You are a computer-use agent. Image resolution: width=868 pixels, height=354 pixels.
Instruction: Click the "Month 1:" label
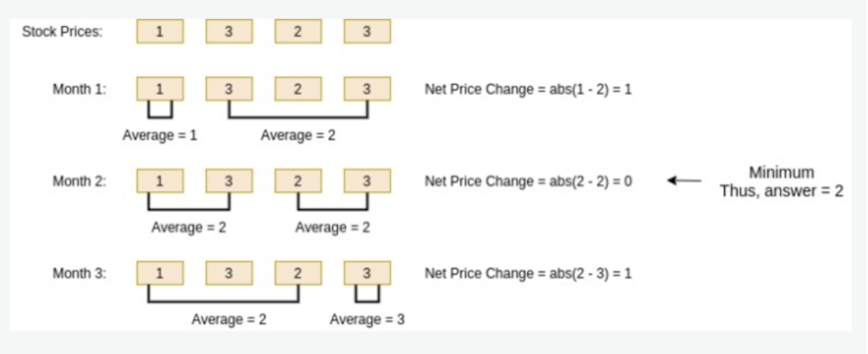[80, 89]
